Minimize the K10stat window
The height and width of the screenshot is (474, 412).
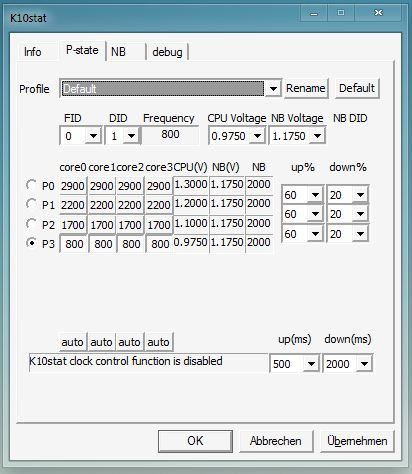314,13
